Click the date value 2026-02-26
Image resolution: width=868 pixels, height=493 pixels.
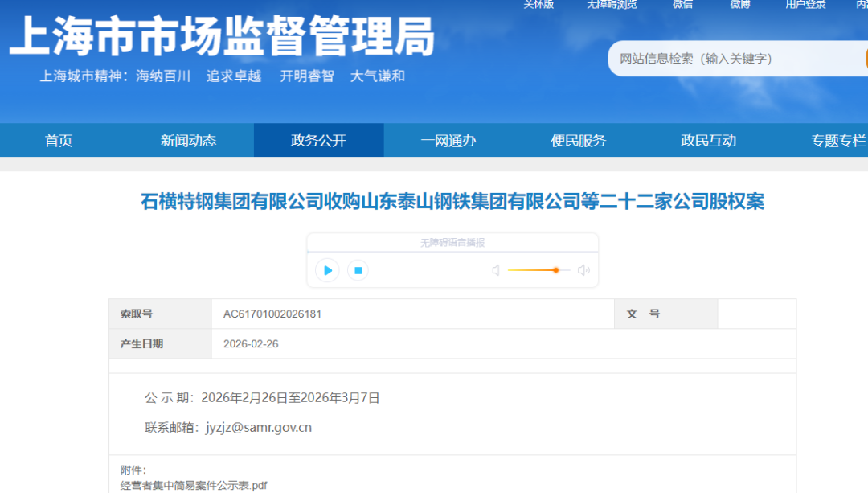[x=251, y=344]
